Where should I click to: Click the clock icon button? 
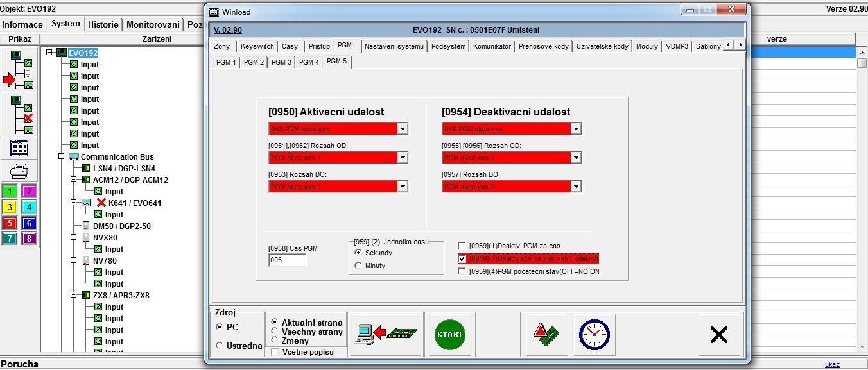pos(594,334)
